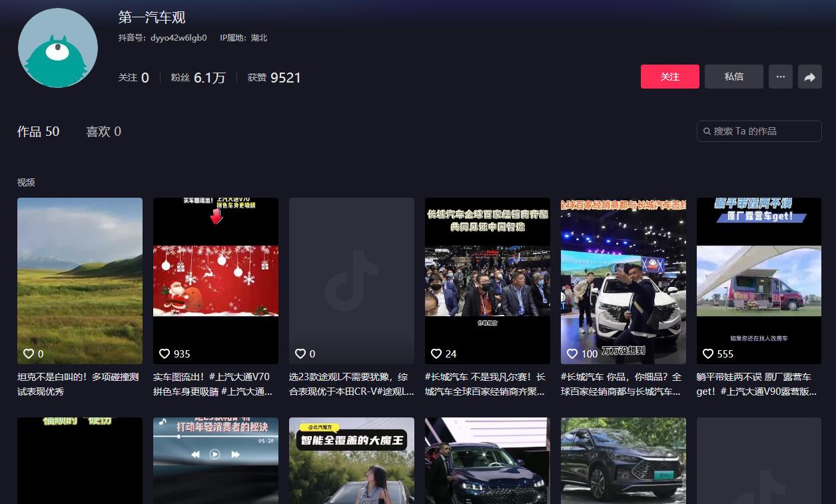Click the 第一汽车观 account name

[152, 17]
